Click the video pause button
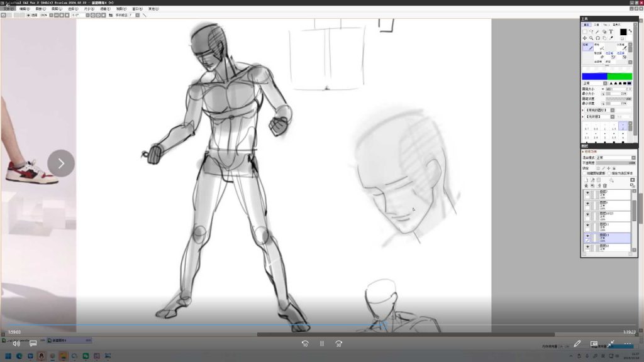The height and width of the screenshot is (362, 644). pos(321,344)
